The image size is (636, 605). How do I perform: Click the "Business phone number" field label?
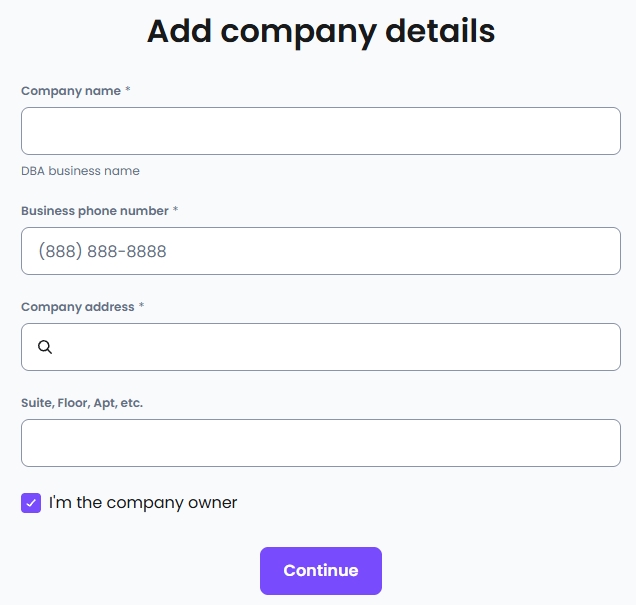click(95, 211)
